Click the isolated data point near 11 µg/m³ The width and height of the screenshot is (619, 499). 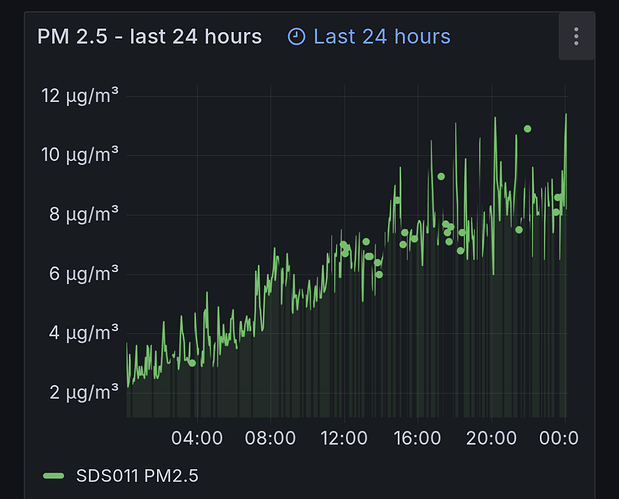click(x=527, y=129)
